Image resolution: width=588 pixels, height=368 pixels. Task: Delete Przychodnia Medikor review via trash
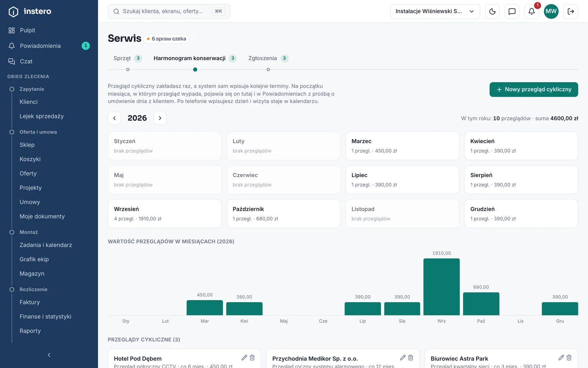click(x=410, y=358)
